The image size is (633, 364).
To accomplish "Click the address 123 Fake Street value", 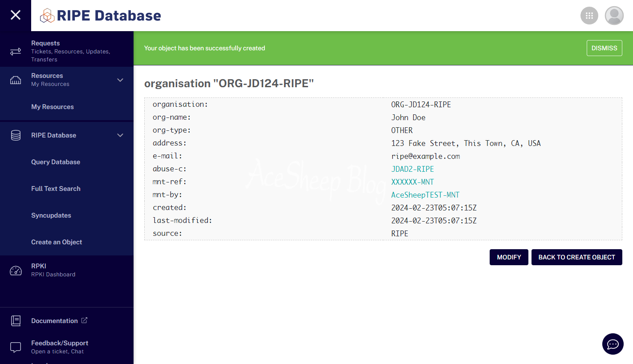I will (466, 143).
